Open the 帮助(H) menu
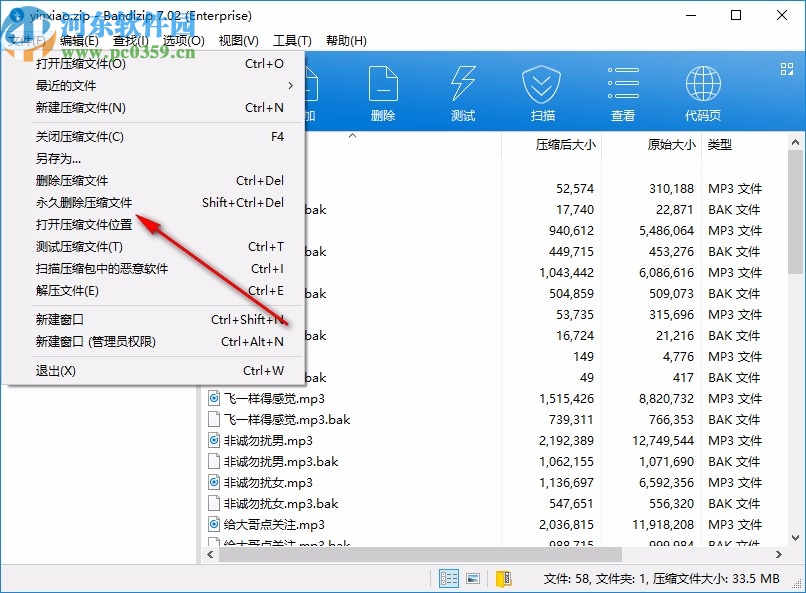Screen dimensions: 806x593 tap(347, 39)
